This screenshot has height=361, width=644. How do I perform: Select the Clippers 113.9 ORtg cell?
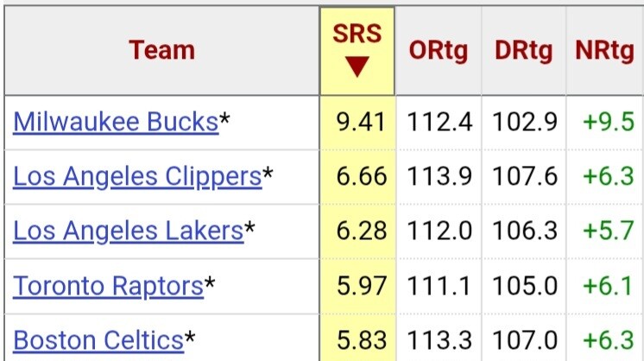point(439,176)
